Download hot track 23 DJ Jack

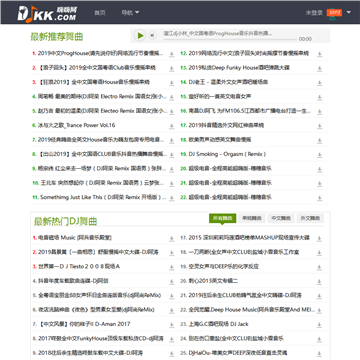coord(320,325)
